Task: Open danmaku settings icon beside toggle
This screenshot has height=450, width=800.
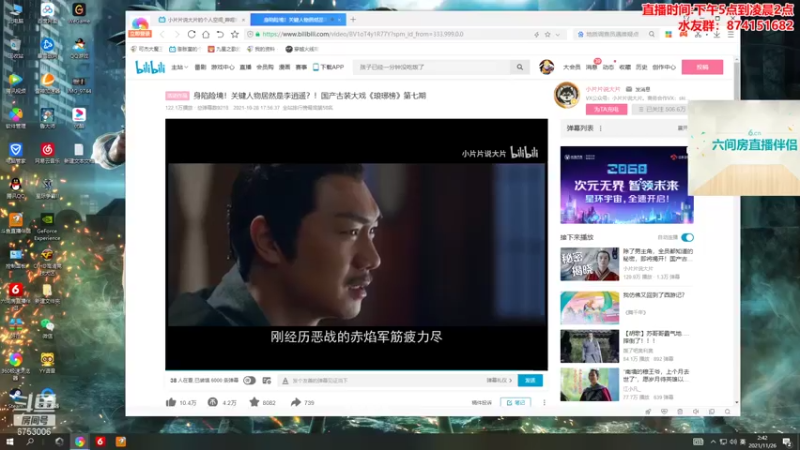Action: coord(266,381)
